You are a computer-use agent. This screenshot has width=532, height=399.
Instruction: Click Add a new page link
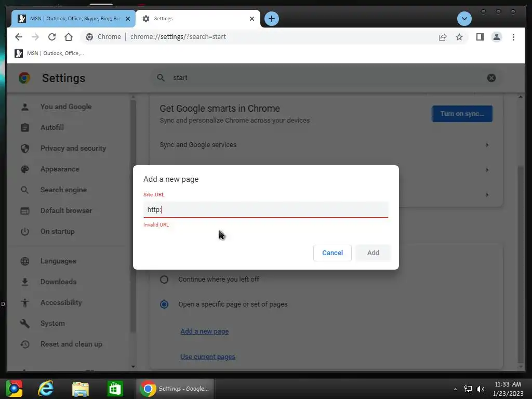click(x=204, y=331)
